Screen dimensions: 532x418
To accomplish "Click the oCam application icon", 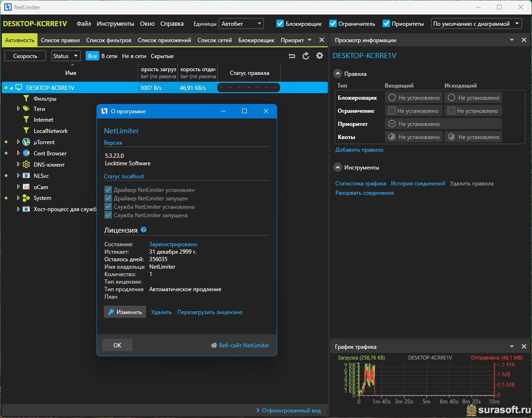I will [26, 187].
